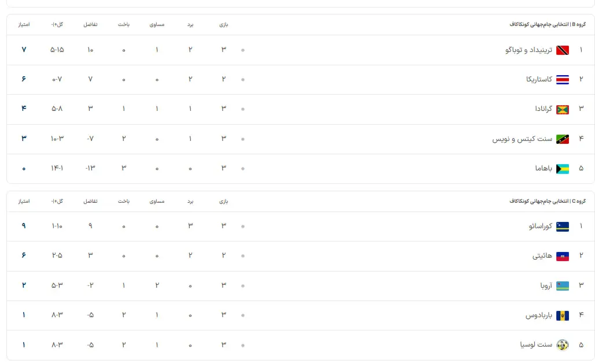Image resolution: width=595 pixels, height=364 pixels.
Task: Click the Saint Lucia crest icon
Action: pos(562,345)
